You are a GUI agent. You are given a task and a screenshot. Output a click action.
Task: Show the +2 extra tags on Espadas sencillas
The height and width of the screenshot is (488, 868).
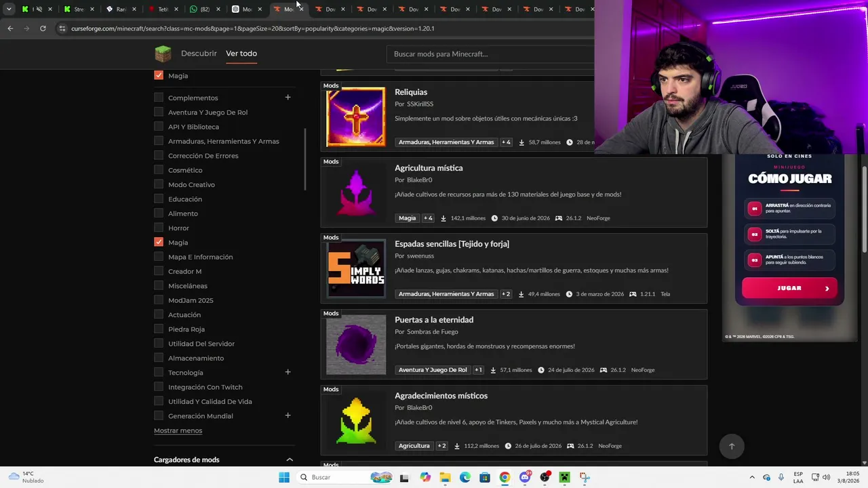click(x=506, y=294)
